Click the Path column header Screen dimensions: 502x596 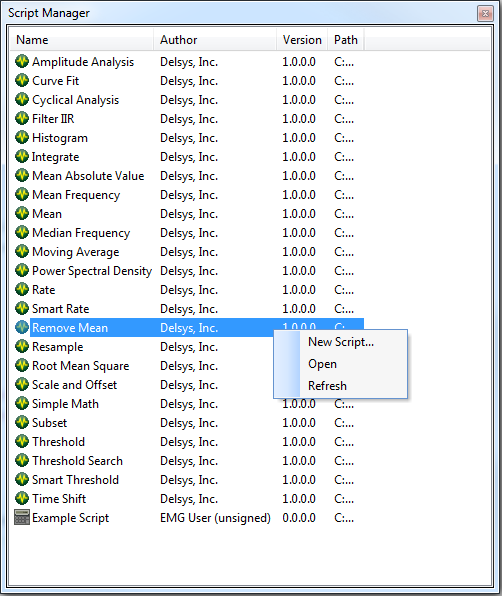click(x=346, y=40)
